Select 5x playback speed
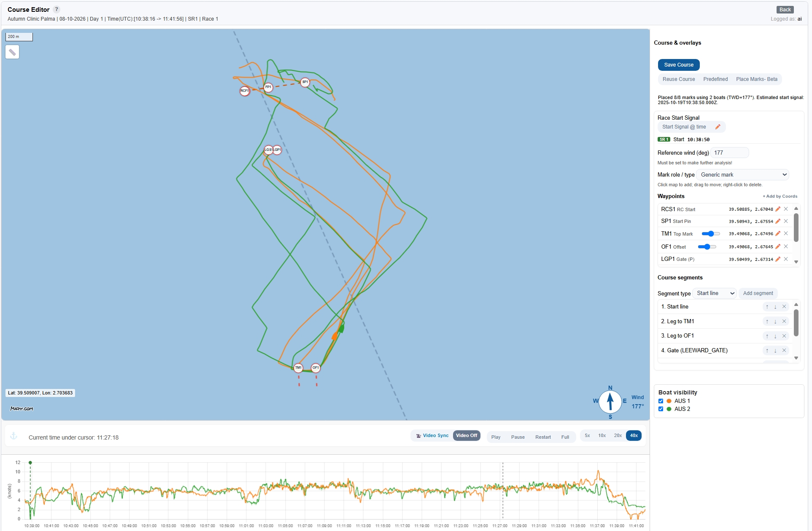Viewport: 812px width, 531px height. pyautogui.click(x=587, y=436)
